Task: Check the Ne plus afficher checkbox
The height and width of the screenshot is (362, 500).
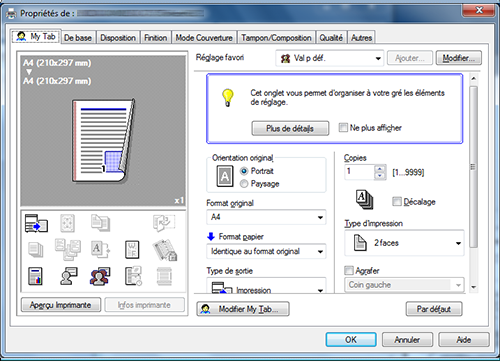Action: coord(343,127)
